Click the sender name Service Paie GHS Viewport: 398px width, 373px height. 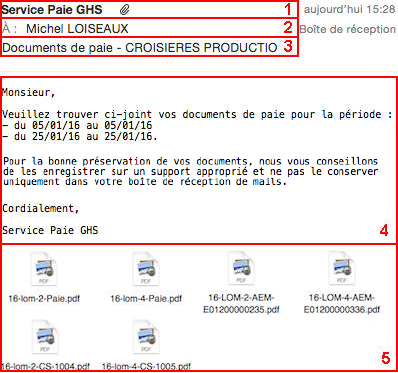52,10
